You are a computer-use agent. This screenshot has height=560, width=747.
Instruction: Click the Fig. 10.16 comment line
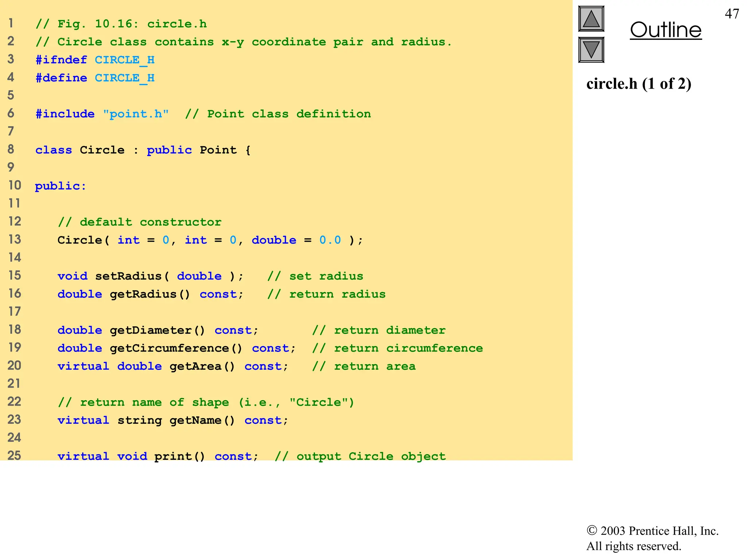tap(121, 24)
